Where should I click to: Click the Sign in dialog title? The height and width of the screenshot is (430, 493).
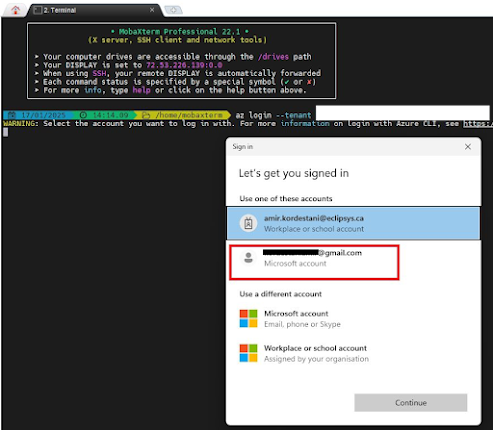pos(243,147)
